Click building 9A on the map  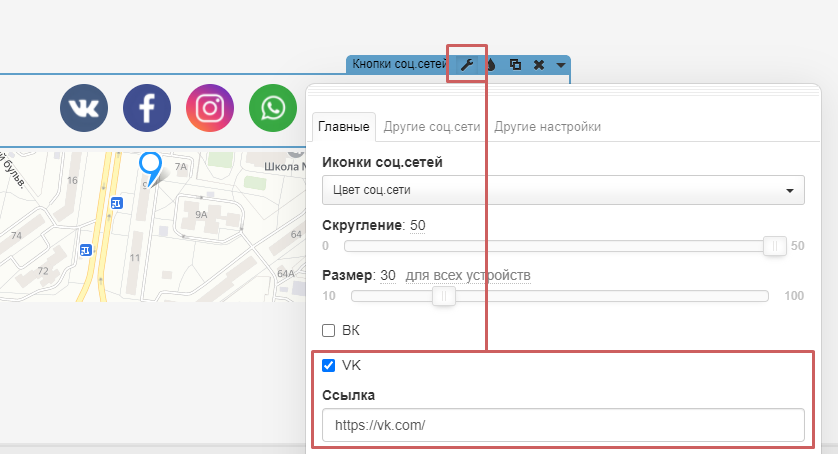point(201,214)
